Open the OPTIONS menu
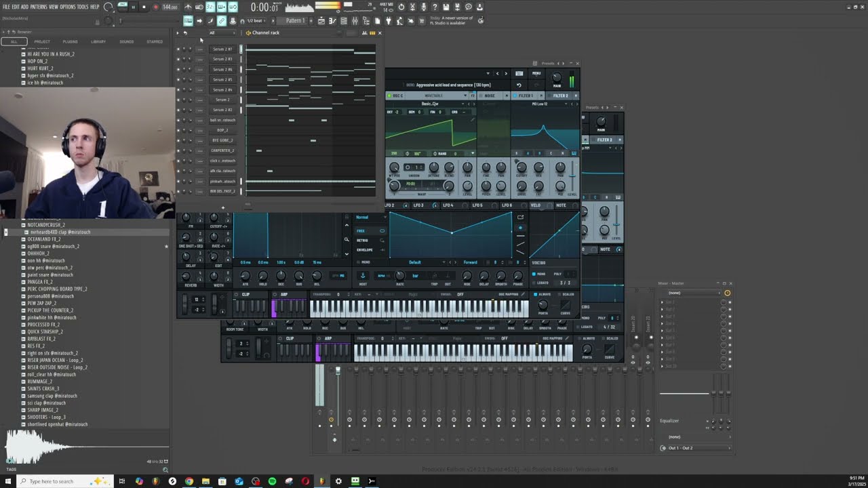 [67, 7]
